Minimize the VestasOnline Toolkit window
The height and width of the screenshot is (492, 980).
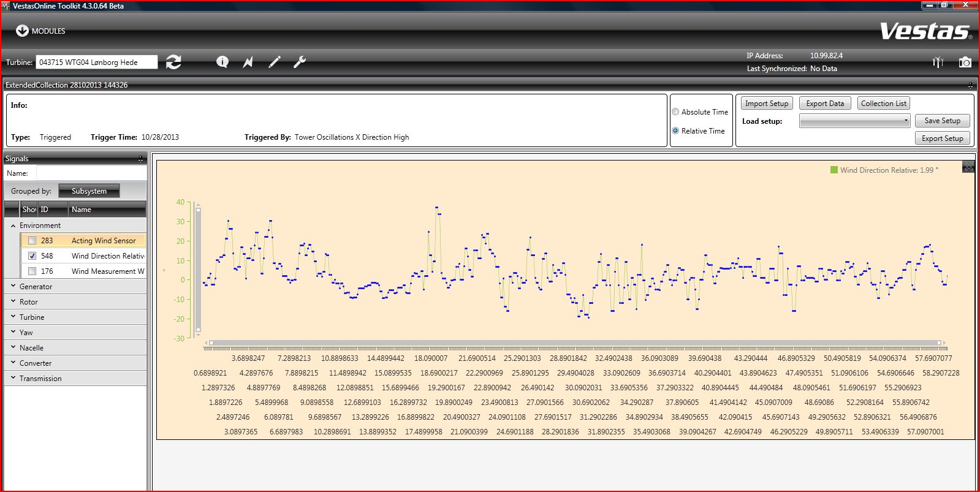click(x=930, y=5)
